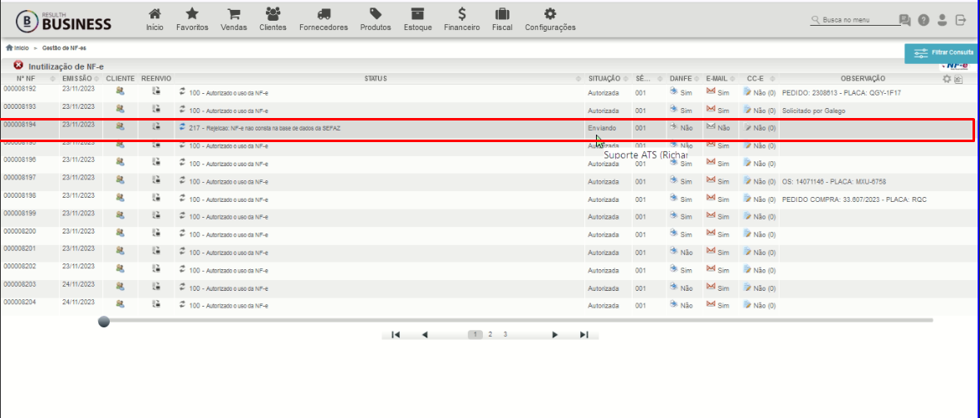980x418 pixels.
Task: Go to page 2 of results
Action: click(x=490, y=334)
